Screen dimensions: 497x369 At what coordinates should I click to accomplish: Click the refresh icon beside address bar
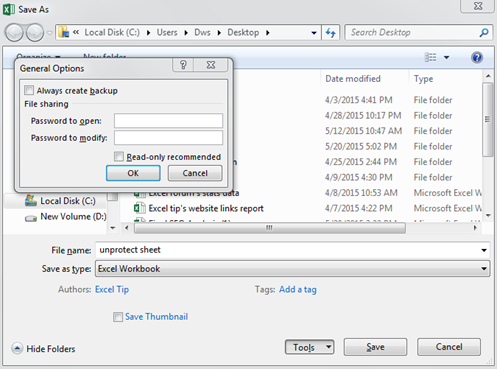point(331,33)
